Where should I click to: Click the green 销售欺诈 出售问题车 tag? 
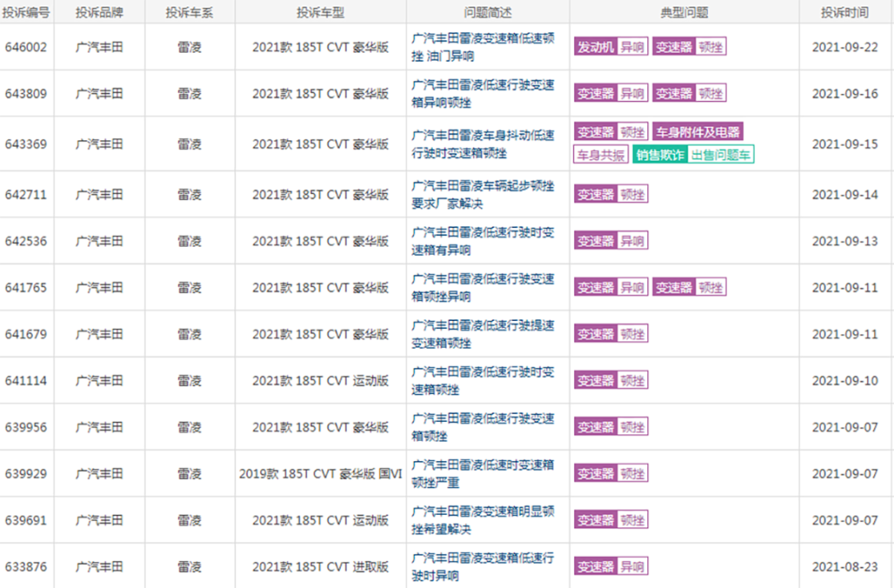pos(694,155)
